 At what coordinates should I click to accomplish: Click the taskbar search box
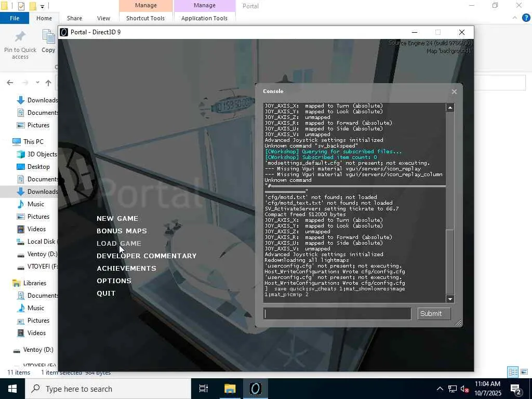tap(108, 389)
